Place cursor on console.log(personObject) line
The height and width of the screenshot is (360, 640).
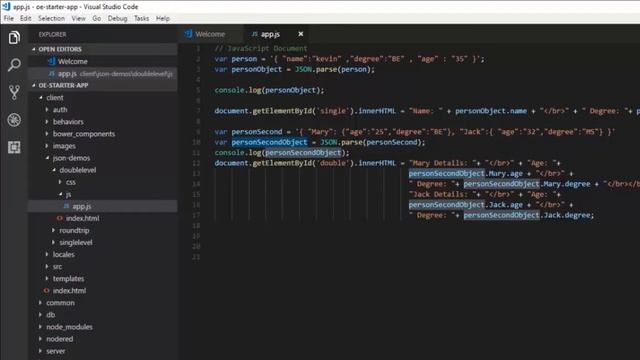[x=269, y=90]
